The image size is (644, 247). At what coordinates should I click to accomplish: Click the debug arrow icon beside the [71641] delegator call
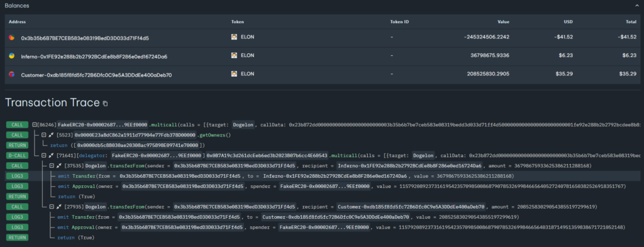click(x=52, y=155)
